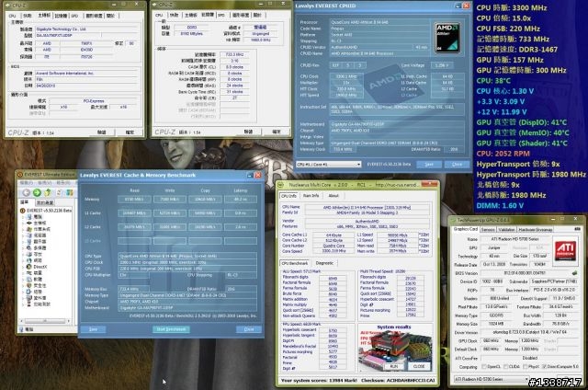Click the benchmark hourglass icon in EVEREST tree

click(x=28, y=304)
